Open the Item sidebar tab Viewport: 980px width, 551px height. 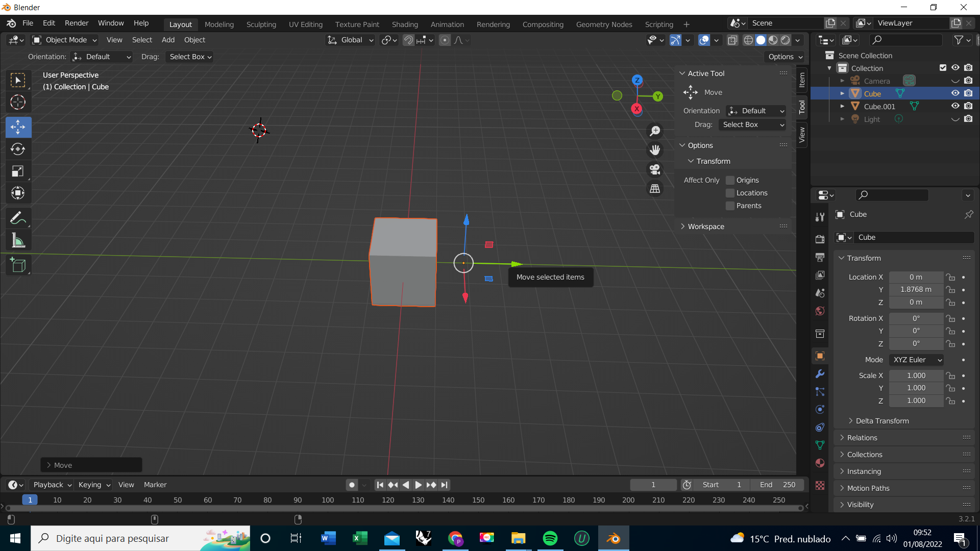click(x=802, y=80)
